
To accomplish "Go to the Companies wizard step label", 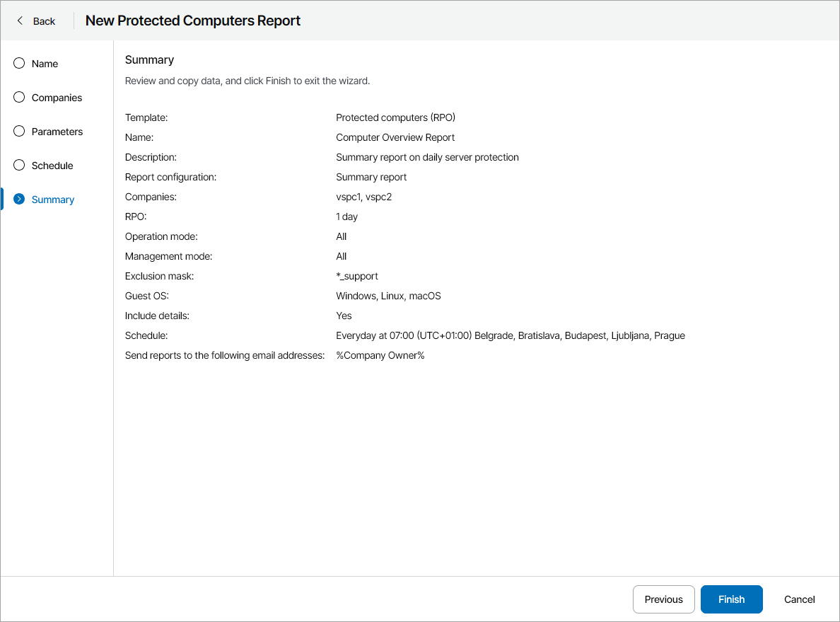I will coord(57,98).
